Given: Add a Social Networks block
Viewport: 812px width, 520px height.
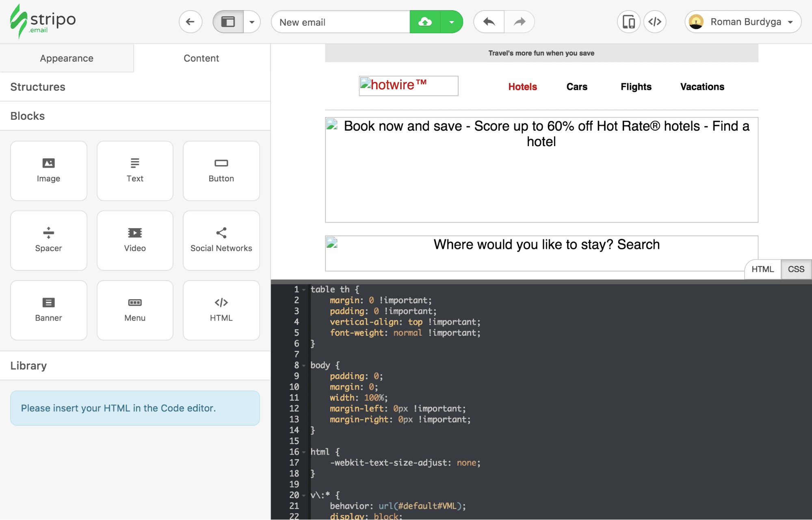Looking at the screenshot, I should click(x=221, y=240).
